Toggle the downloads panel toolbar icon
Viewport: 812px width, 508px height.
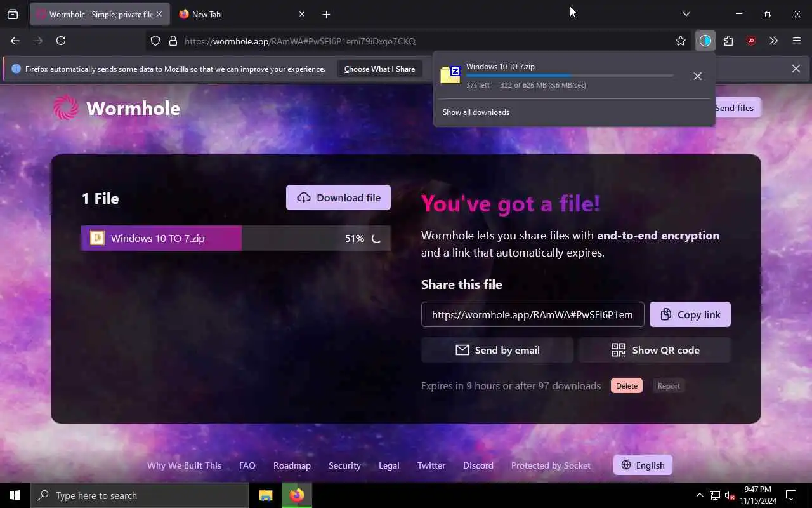705,41
